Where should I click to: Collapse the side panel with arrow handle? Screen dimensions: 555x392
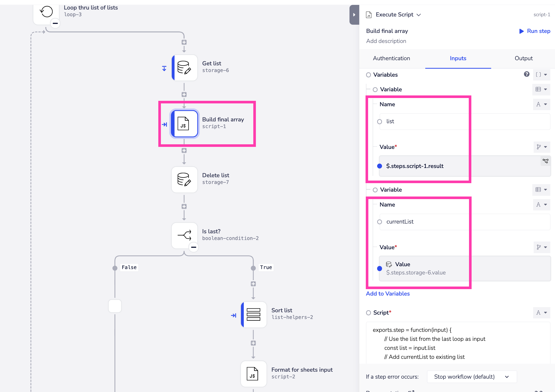point(354,15)
